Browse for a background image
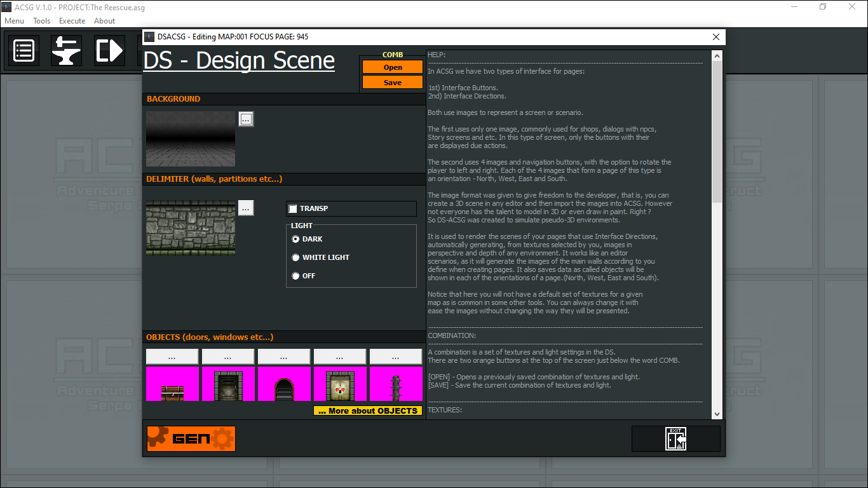 coord(246,119)
